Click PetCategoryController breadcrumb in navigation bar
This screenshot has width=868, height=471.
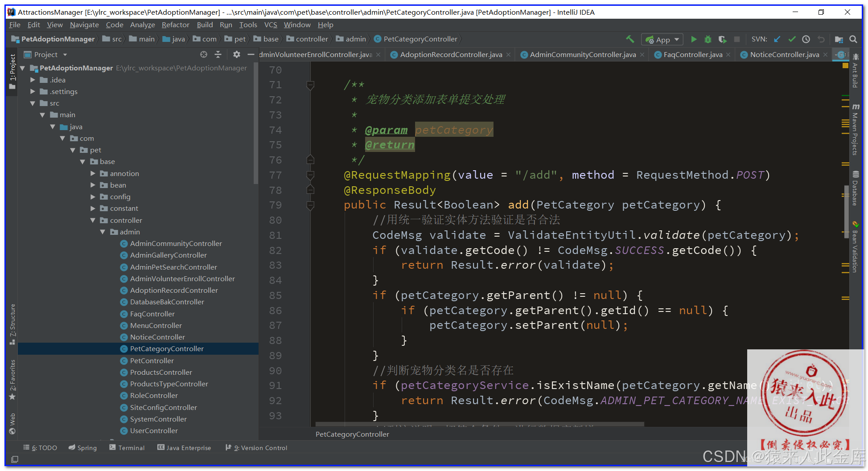click(416, 39)
